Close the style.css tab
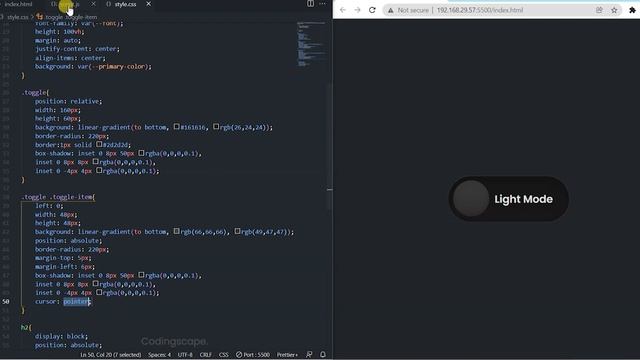640x360 pixels. (x=149, y=4)
